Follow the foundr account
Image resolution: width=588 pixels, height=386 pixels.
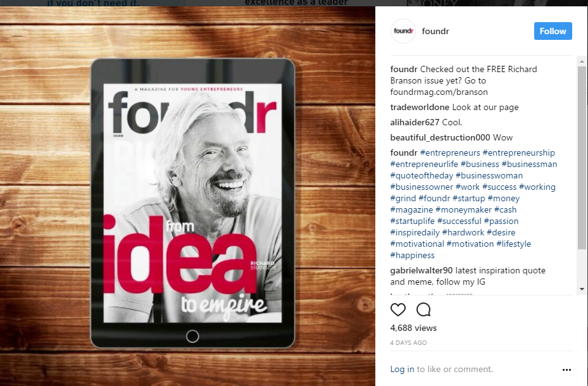click(553, 31)
